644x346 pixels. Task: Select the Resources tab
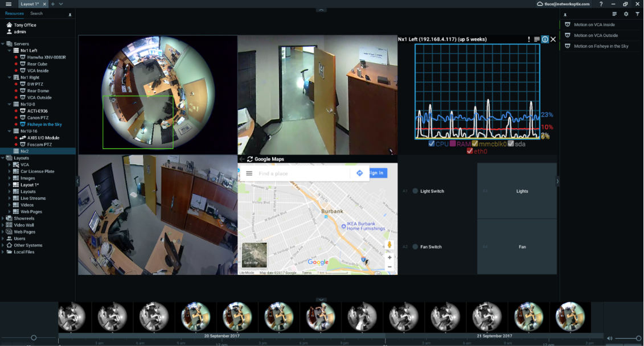(14, 14)
